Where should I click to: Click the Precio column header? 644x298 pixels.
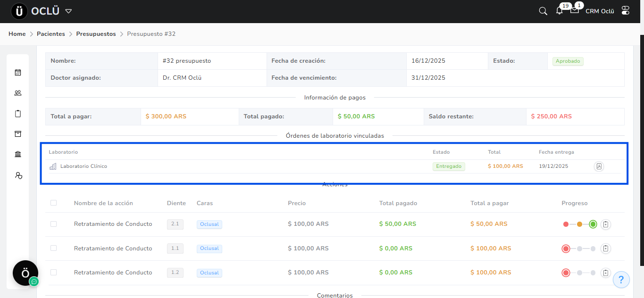[297, 203]
